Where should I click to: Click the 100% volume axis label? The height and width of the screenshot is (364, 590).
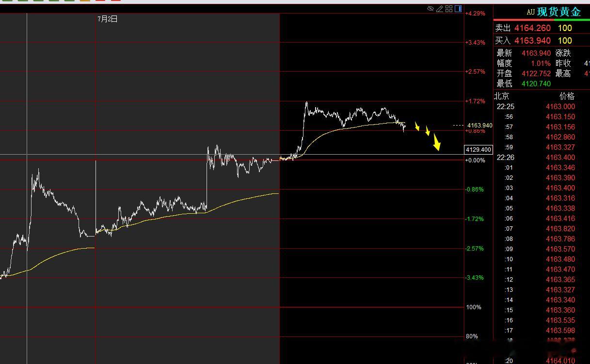[474, 307]
